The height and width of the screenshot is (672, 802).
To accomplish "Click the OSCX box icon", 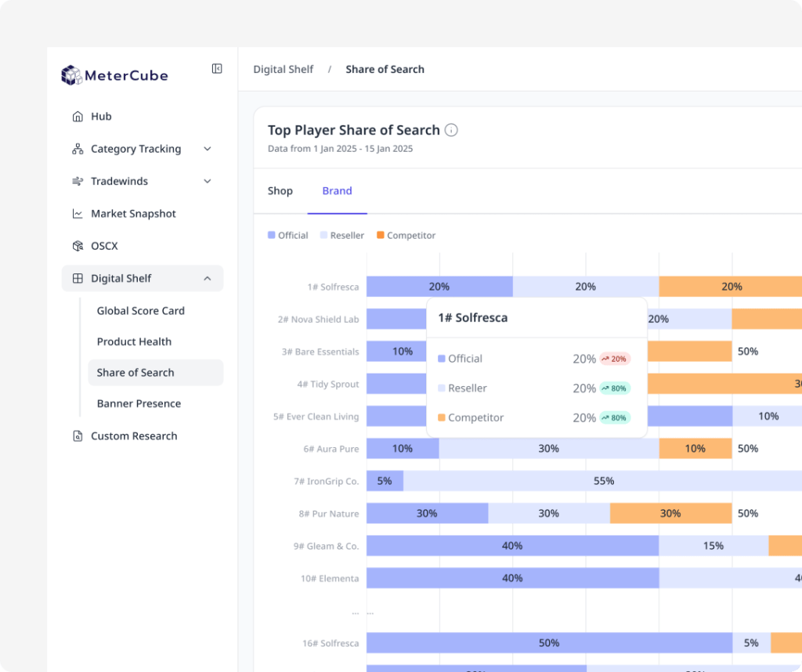I will click(x=78, y=246).
